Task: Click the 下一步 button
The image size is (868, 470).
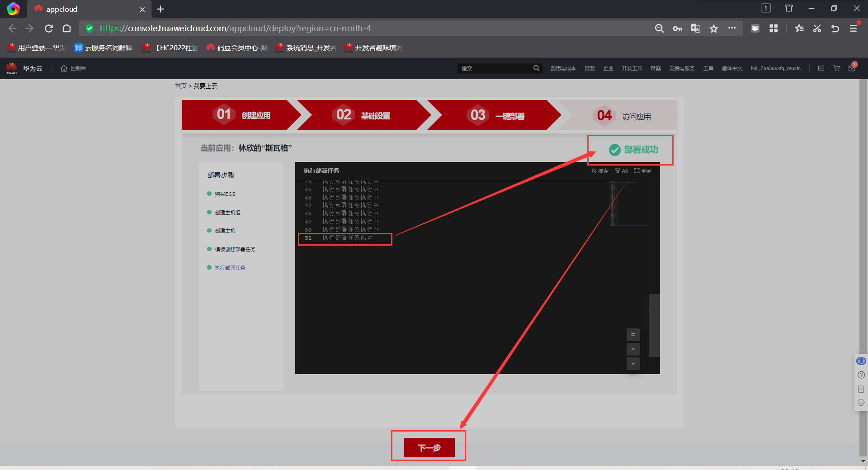Action: pyautogui.click(x=429, y=447)
